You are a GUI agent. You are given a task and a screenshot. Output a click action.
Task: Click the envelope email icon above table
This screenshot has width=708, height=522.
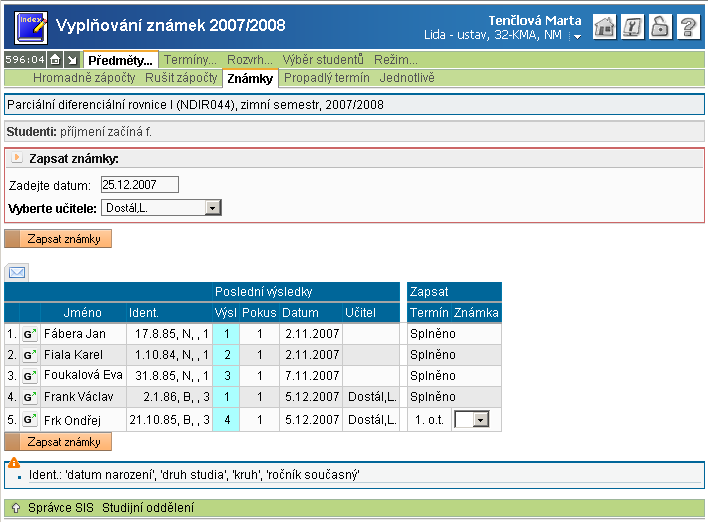click(17, 272)
